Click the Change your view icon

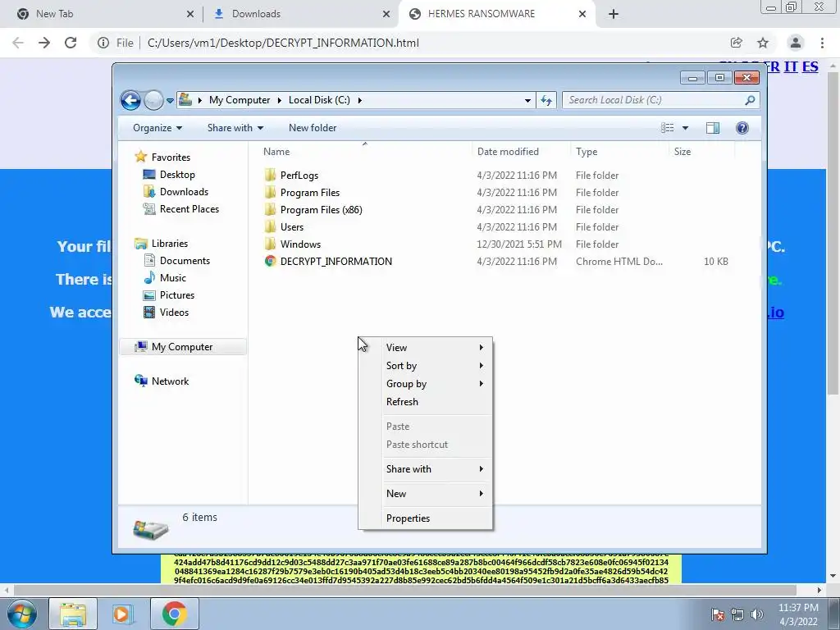tap(668, 128)
